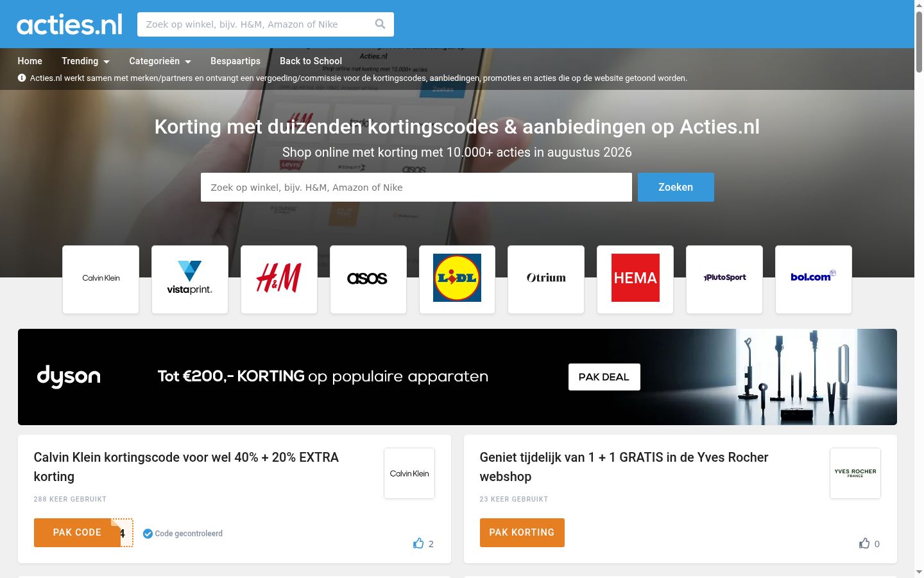Viewport: 924px width, 578px height.
Task: Click the Calvin Klein logo in the deal card
Action: tap(409, 473)
